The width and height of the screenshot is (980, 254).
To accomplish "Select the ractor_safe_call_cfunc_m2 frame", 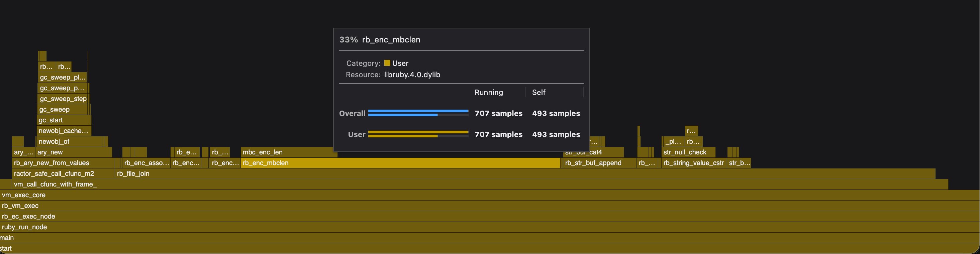I will (x=63, y=173).
